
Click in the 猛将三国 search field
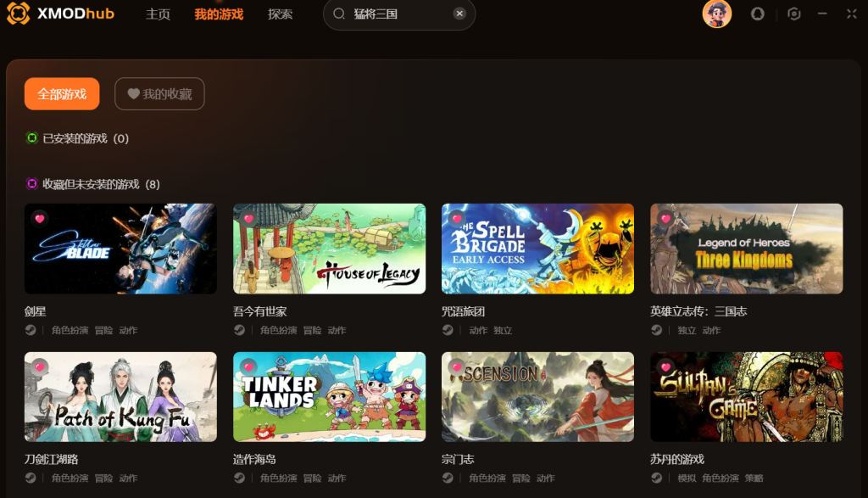pyautogui.click(x=399, y=14)
